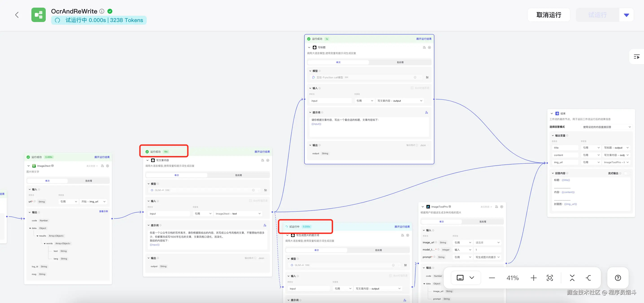
Task: Collapse the 提示词 section in 写标题 node
Action: click(310, 113)
